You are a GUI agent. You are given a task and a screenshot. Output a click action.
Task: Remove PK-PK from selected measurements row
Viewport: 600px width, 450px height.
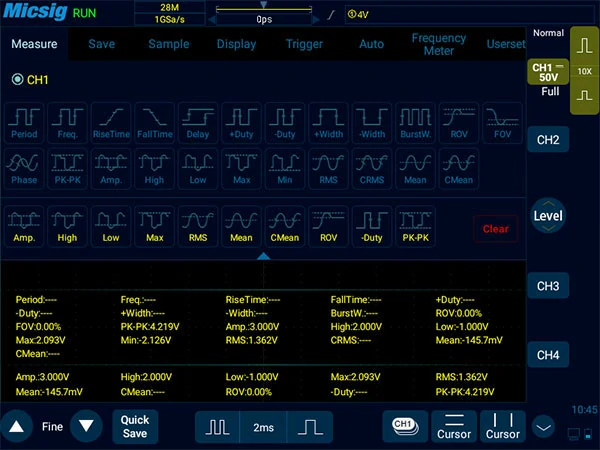[x=416, y=227]
